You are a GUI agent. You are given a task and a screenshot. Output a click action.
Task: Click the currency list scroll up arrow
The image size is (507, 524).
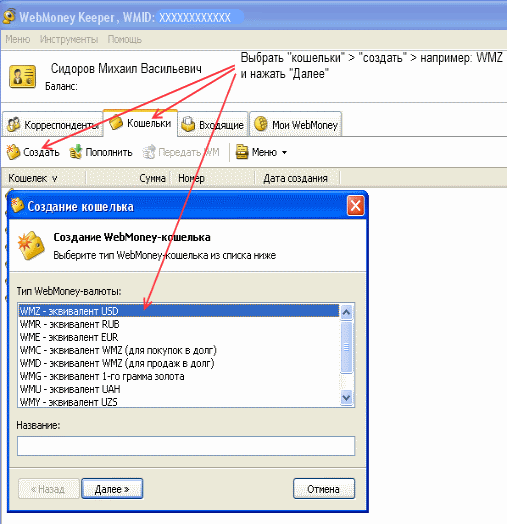coord(347,312)
